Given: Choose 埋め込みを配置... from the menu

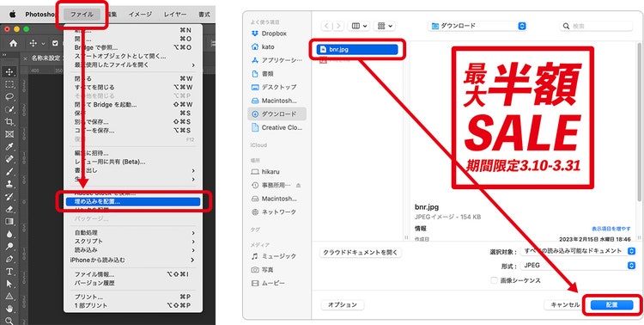Looking at the screenshot, I should click(x=133, y=202).
